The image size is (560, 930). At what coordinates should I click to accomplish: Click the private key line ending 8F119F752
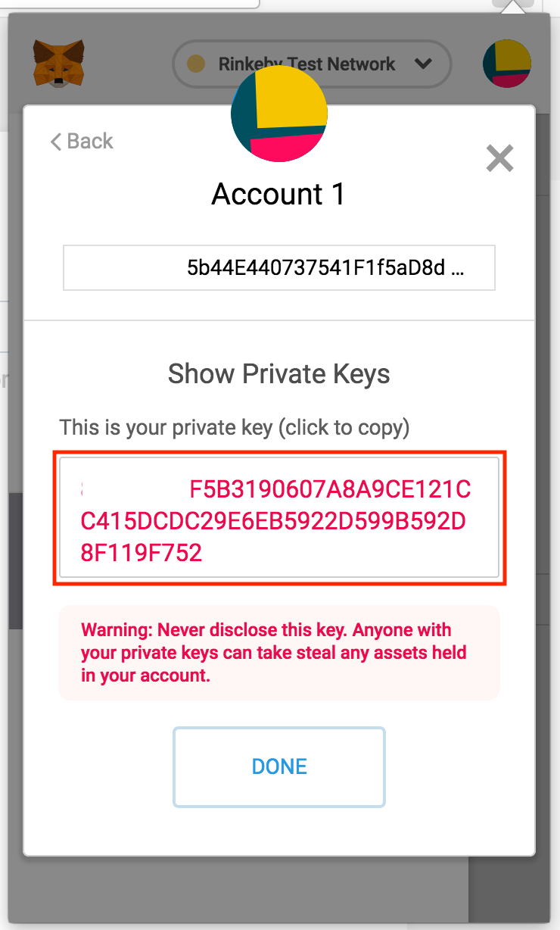point(142,554)
